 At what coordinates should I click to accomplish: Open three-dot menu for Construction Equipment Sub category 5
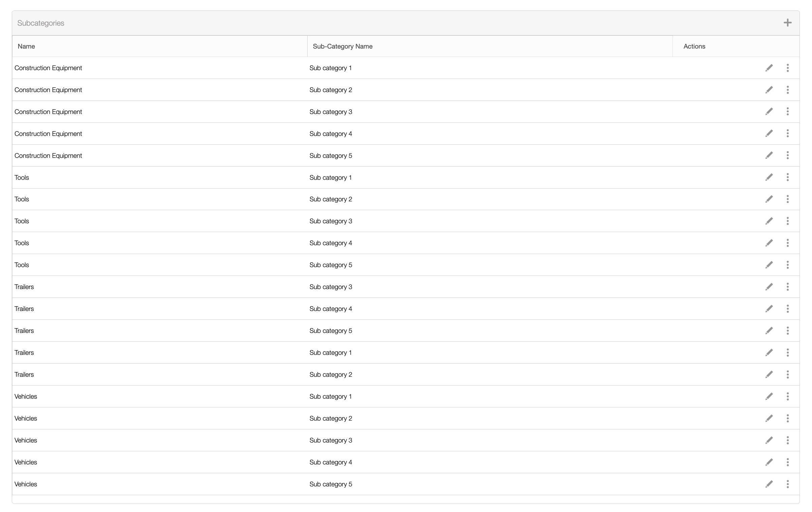tap(788, 155)
